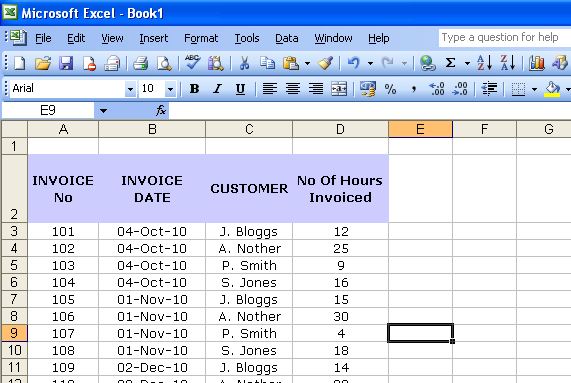Click the Type a question for help box

505,37
